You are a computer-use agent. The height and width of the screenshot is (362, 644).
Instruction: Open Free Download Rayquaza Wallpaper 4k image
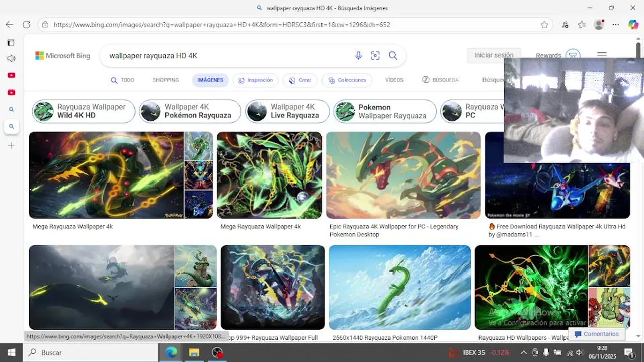tap(557, 191)
